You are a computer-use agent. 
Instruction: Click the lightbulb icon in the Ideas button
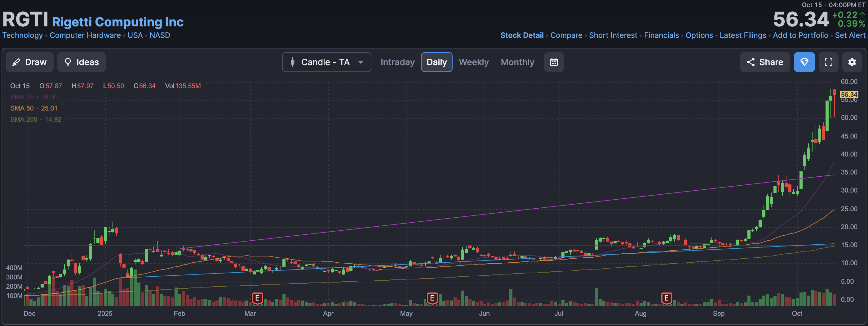[x=68, y=62]
